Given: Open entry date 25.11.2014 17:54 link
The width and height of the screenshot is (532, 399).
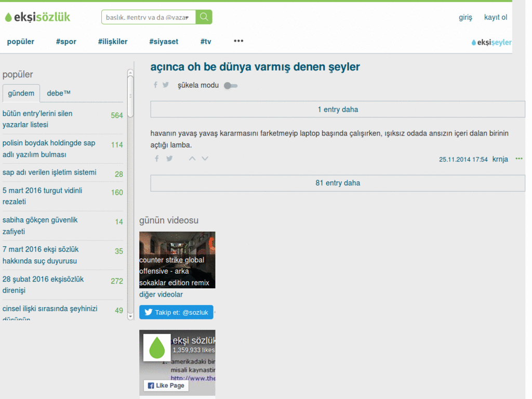Looking at the screenshot, I should click(463, 159).
